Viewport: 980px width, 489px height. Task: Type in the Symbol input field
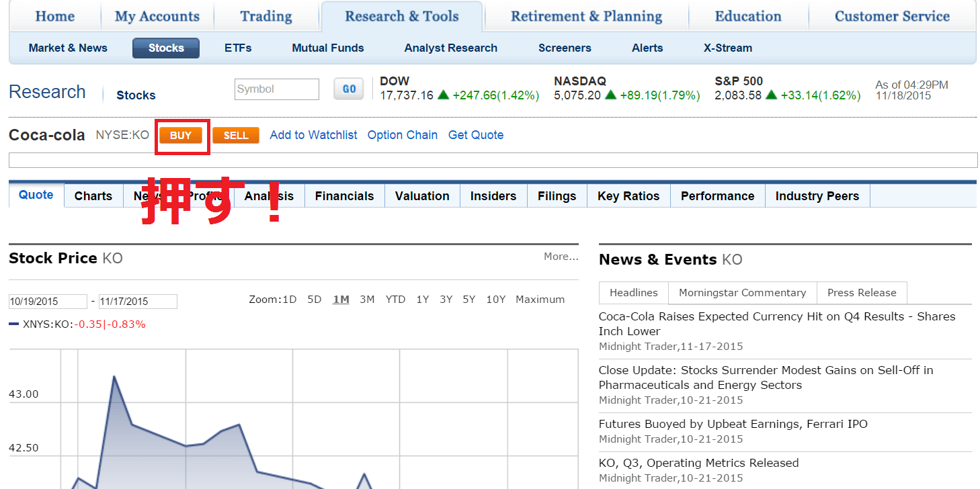coord(276,89)
